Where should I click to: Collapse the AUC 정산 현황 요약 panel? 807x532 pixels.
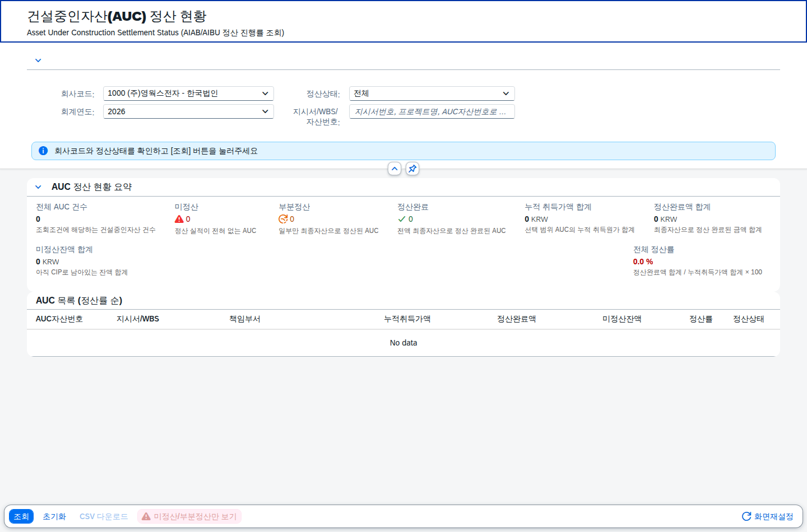point(38,187)
